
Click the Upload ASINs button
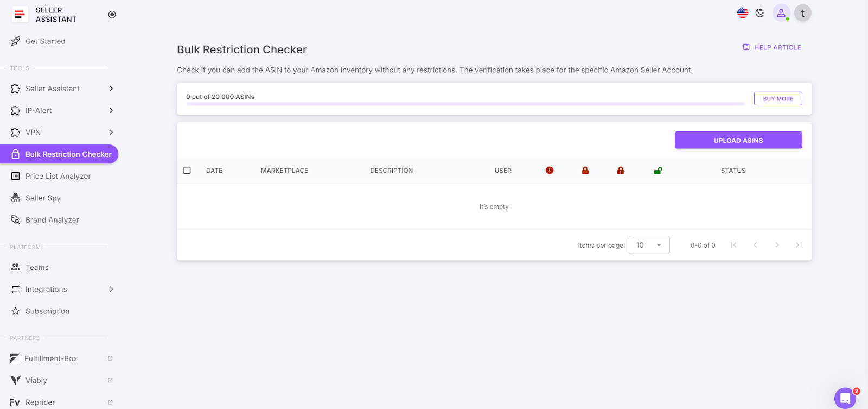pyautogui.click(x=738, y=140)
